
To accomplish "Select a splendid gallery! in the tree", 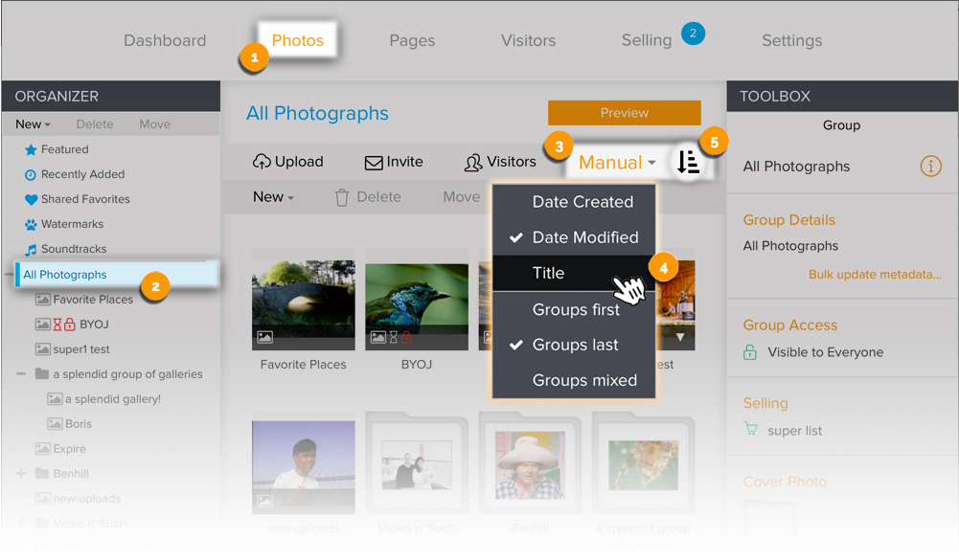I will [x=112, y=399].
